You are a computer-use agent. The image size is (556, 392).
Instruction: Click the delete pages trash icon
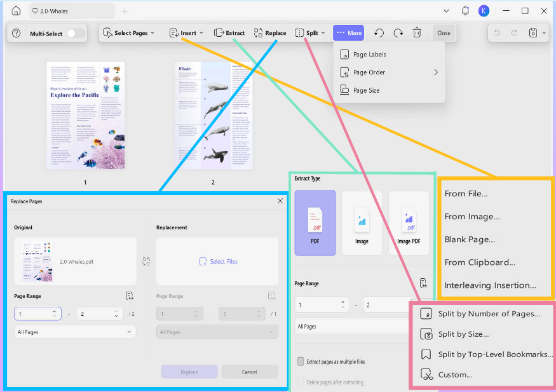pyautogui.click(x=417, y=33)
